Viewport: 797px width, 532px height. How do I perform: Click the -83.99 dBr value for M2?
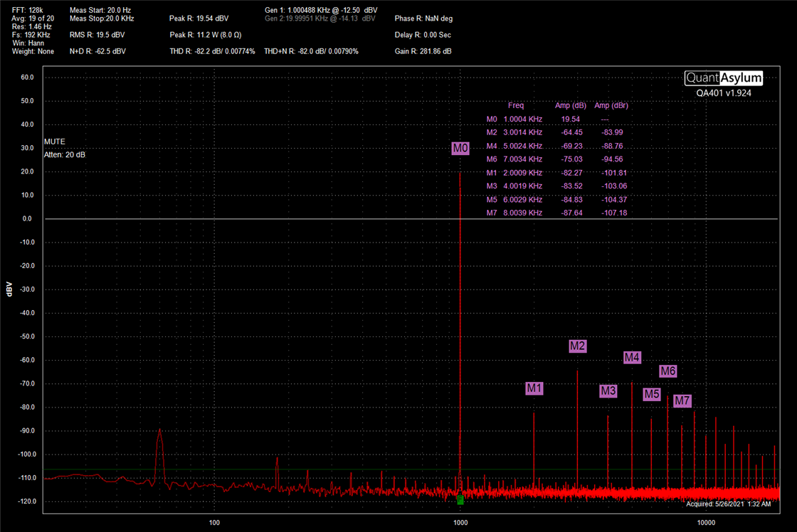(x=613, y=132)
